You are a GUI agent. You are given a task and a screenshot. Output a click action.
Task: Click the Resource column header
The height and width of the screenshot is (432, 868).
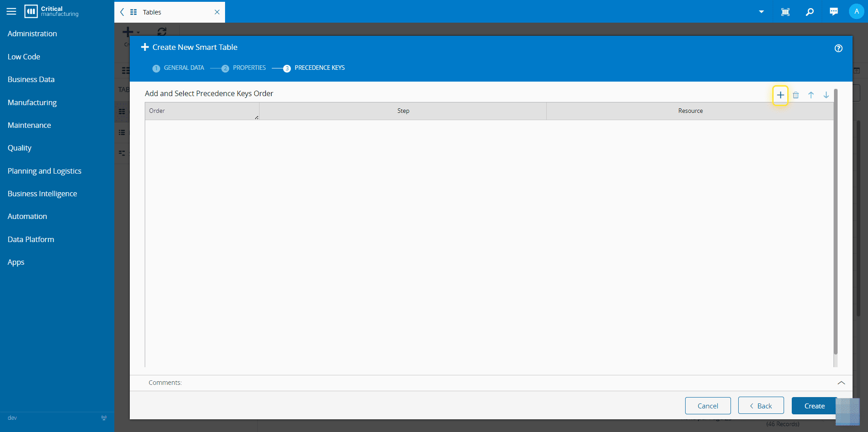(x=690, y=111)
